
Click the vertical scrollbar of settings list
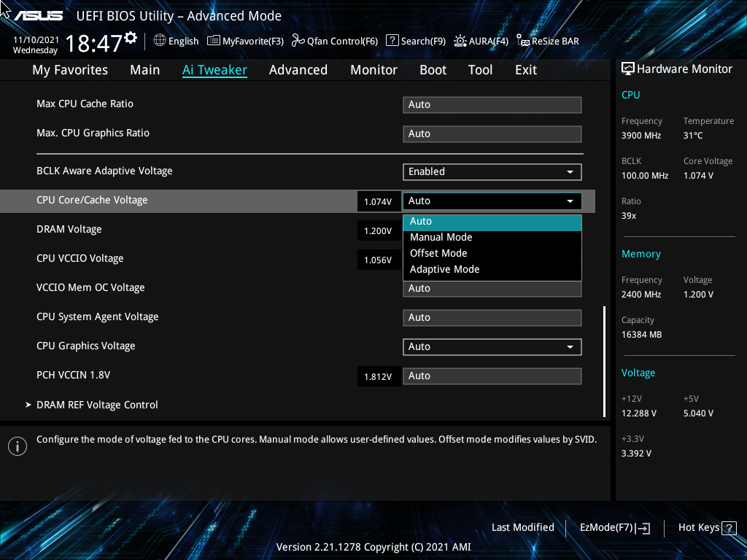(604, 362)
